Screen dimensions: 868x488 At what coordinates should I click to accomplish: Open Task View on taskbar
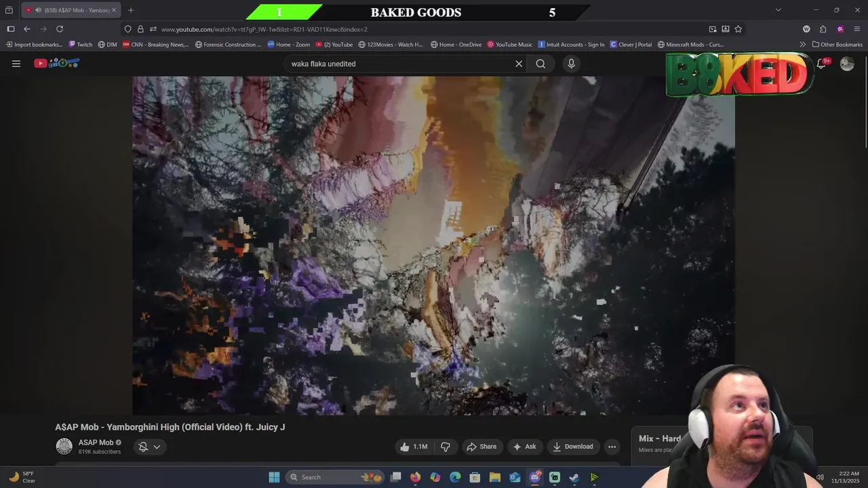(396, 477)
